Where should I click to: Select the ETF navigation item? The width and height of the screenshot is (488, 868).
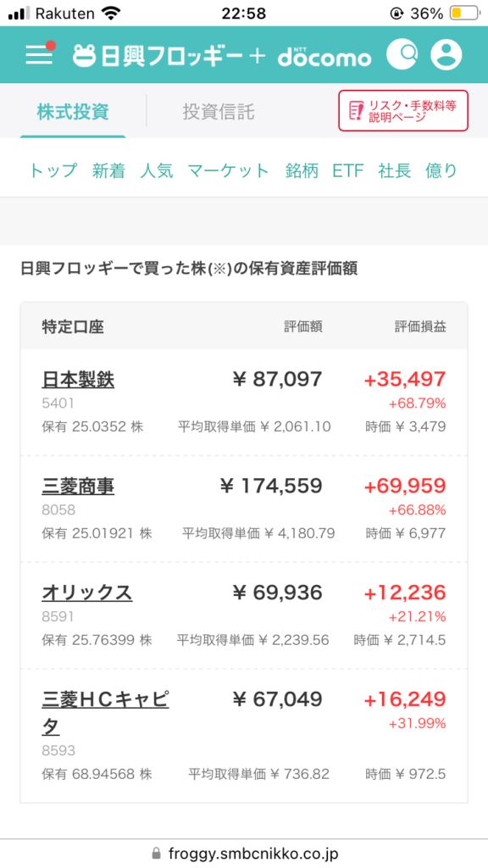[x=348, y=170]
